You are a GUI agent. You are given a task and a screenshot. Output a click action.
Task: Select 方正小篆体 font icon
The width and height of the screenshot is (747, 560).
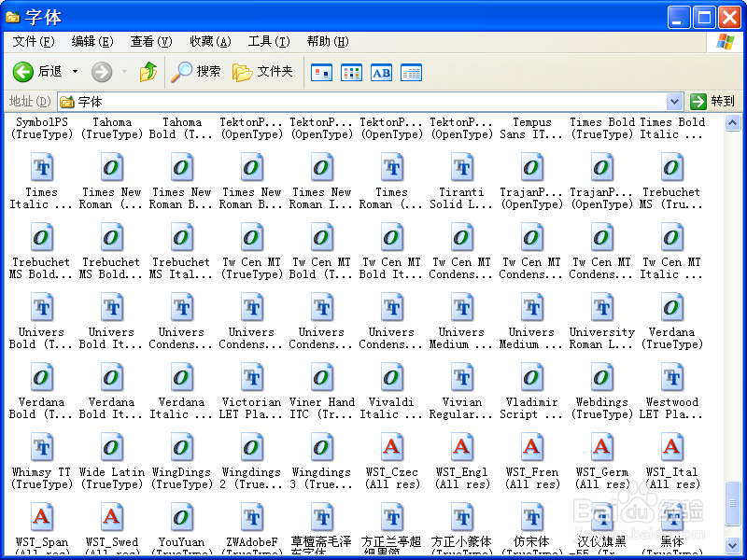[x=462, y=517]
